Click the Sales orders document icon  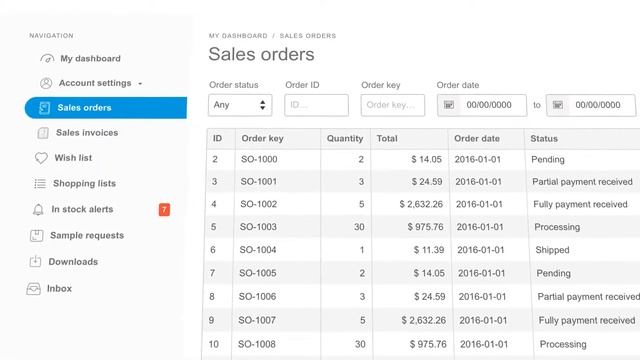point(44,108)
